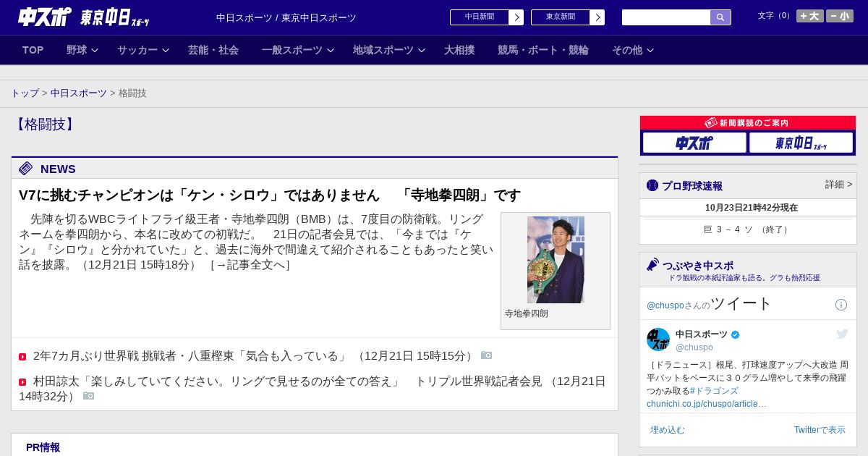Viewport: 868px width, 456px height.
Task: Click the つぶやき中スポ bird icon
Action: [653, 265]
